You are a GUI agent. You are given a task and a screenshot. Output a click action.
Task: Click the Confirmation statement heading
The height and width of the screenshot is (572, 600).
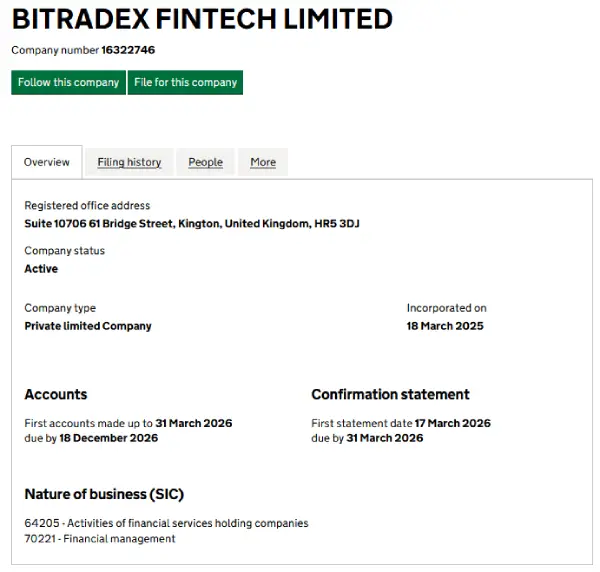coord(390,394)
